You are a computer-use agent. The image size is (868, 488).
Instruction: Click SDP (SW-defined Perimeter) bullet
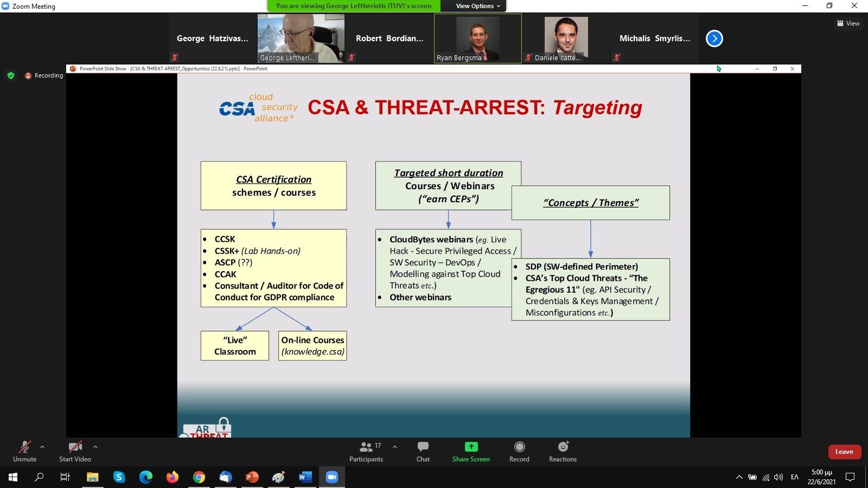pos(582,267)
